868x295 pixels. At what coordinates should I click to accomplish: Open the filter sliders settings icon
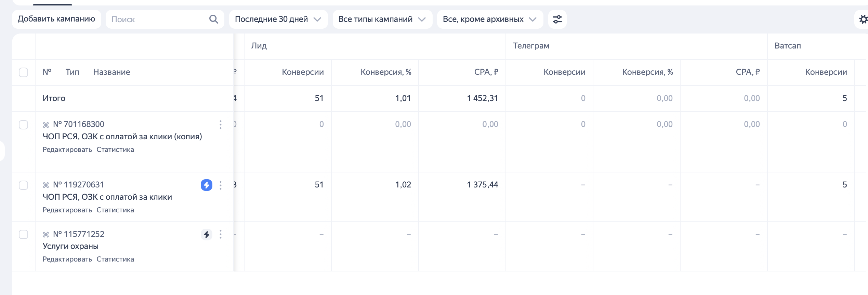557,19
